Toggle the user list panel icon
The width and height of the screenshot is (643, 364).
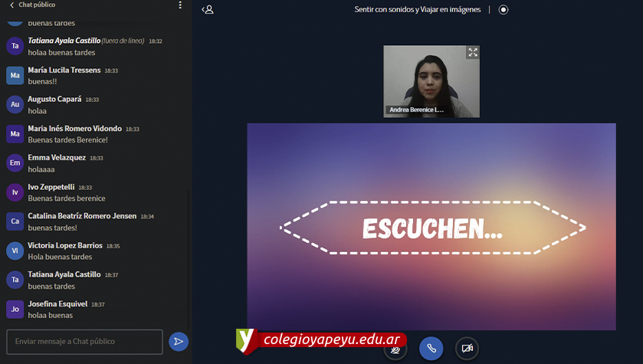click(208, 10)
